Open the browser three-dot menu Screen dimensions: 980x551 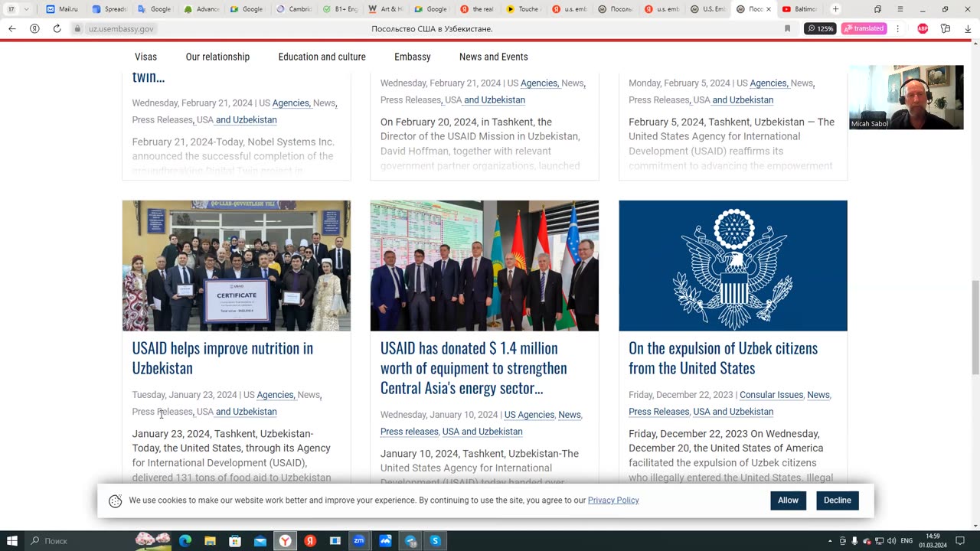coord(897,28)
